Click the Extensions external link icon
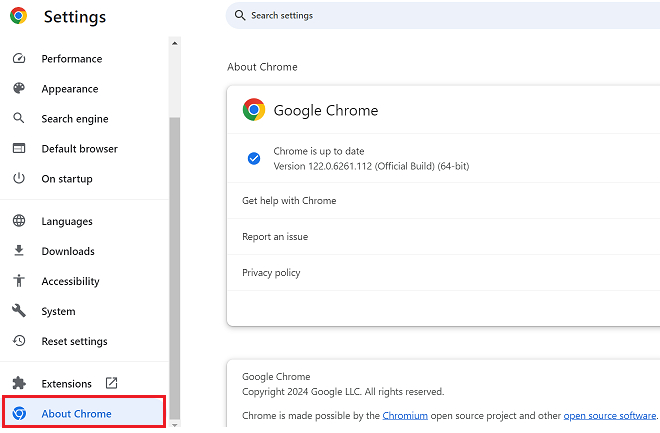Screen dimensions: 660x433 pos(111,383)
